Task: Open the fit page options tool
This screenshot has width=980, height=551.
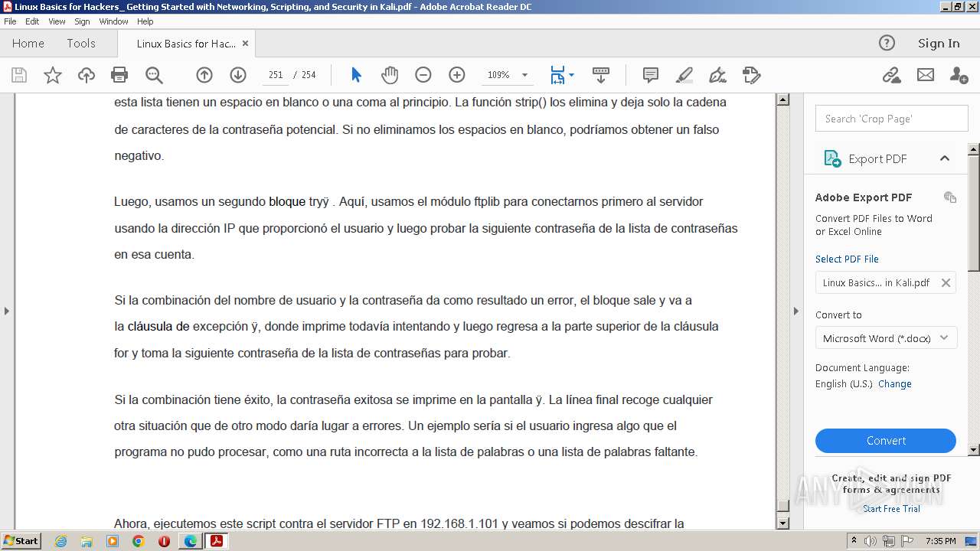Action: (562, 75)
